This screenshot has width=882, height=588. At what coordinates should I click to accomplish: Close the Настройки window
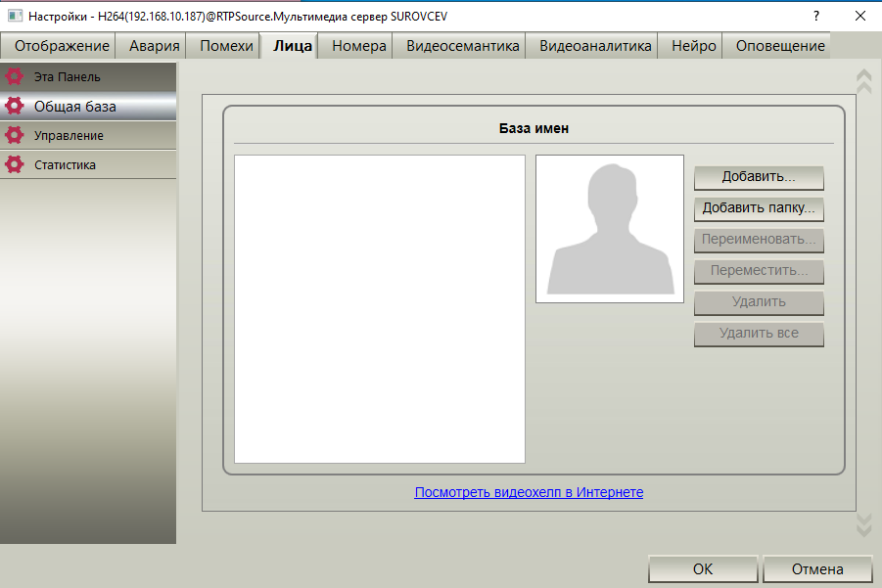[x=860, y=16]
